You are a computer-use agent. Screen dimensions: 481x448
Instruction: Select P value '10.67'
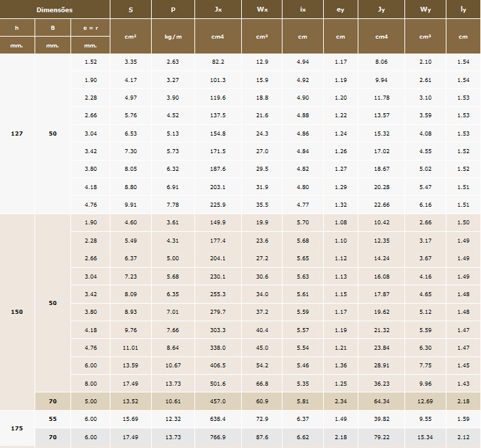(173, 365)
